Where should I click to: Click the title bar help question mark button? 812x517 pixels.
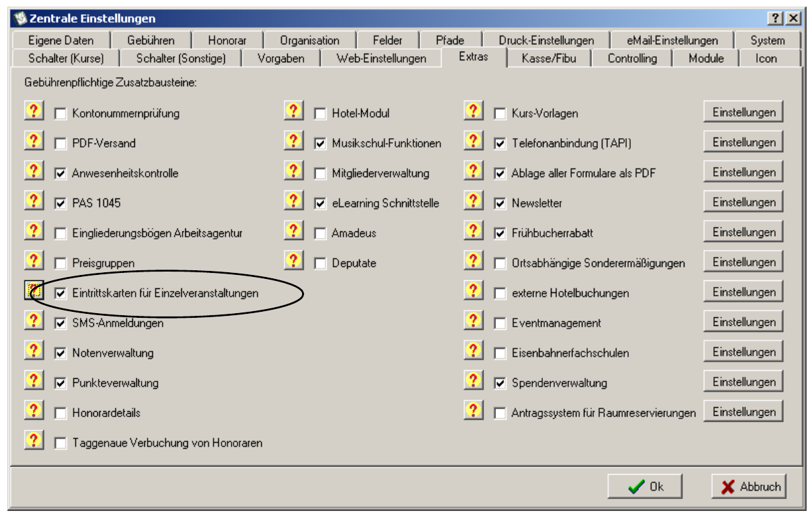tap(776, 19)
